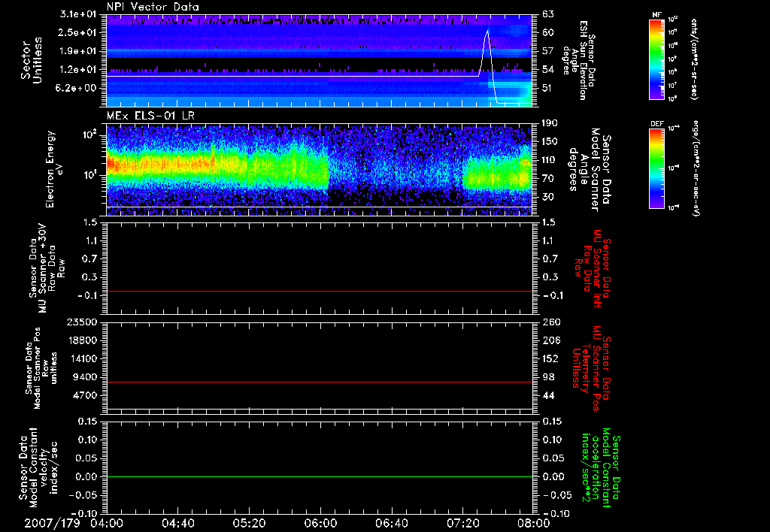Screen dimensions: 770x532
Task: Click the '152' telemetry tick label
Action: 550,358
